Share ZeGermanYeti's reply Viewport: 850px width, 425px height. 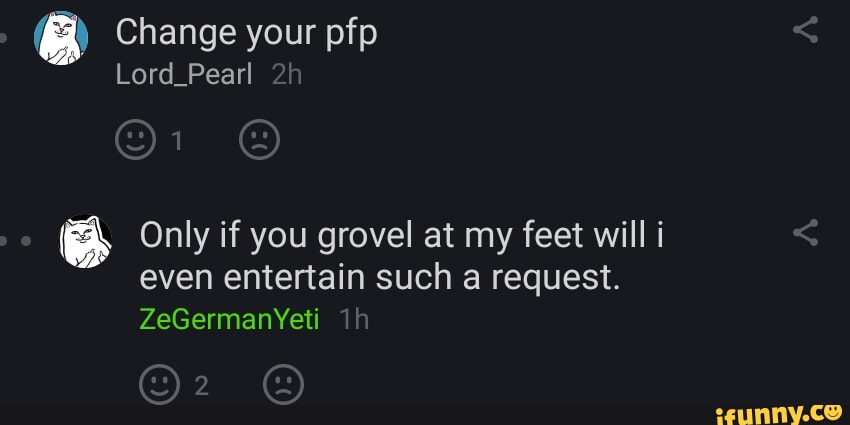click(x=805, y=235)
